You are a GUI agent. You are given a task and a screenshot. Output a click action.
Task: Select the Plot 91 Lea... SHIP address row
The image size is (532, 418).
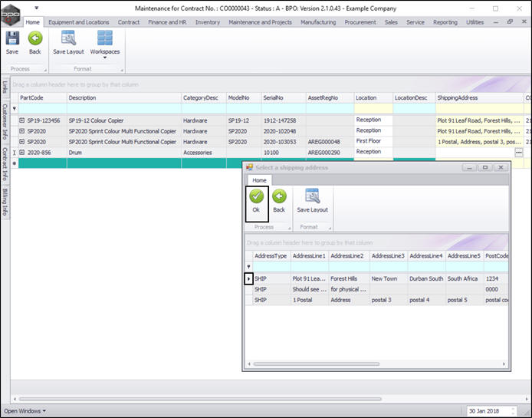click(376, 278)
